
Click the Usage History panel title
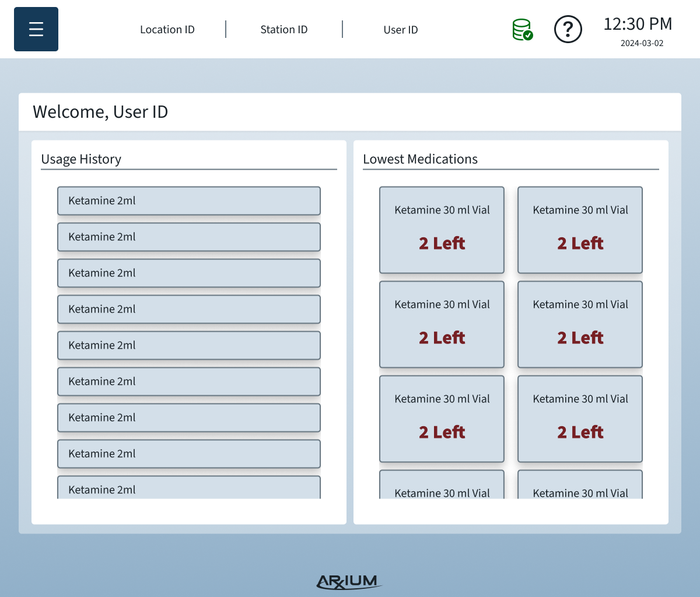(81, 159)
